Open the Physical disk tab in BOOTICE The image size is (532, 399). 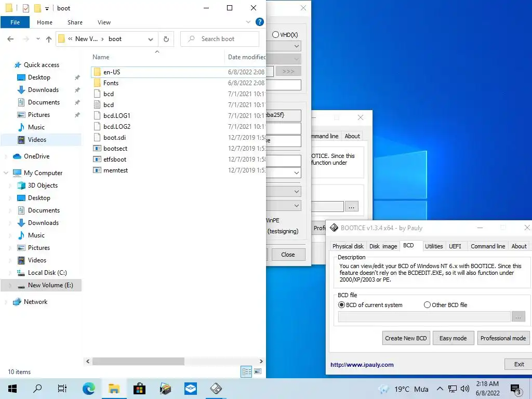[348, 246]
